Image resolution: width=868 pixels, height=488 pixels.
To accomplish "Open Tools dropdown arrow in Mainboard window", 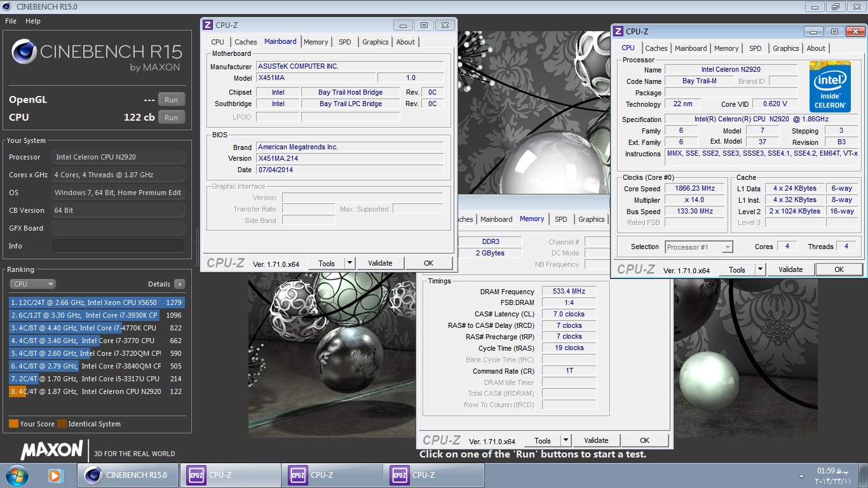I will click(x=349, y=263).
